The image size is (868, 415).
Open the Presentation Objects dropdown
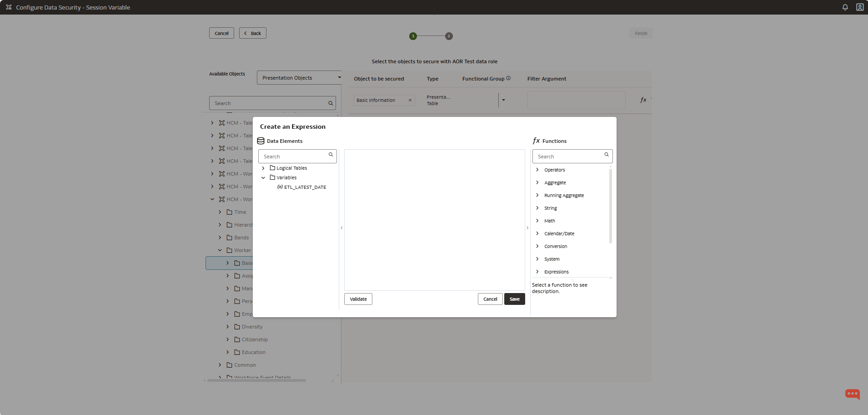tap(299, 78)
